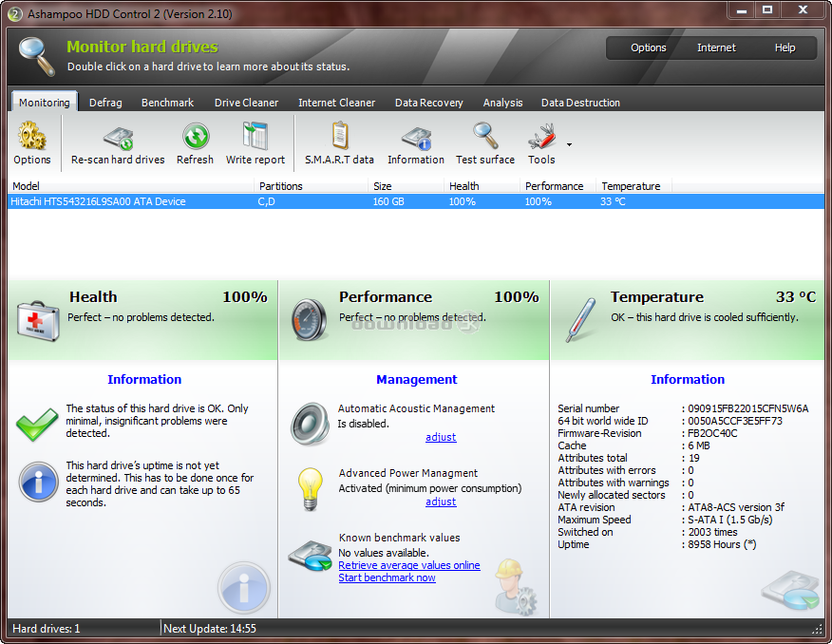This screenshot has height=644, width=832.
Task: Click the Performance speedometer icon
Action: [310, 319]
